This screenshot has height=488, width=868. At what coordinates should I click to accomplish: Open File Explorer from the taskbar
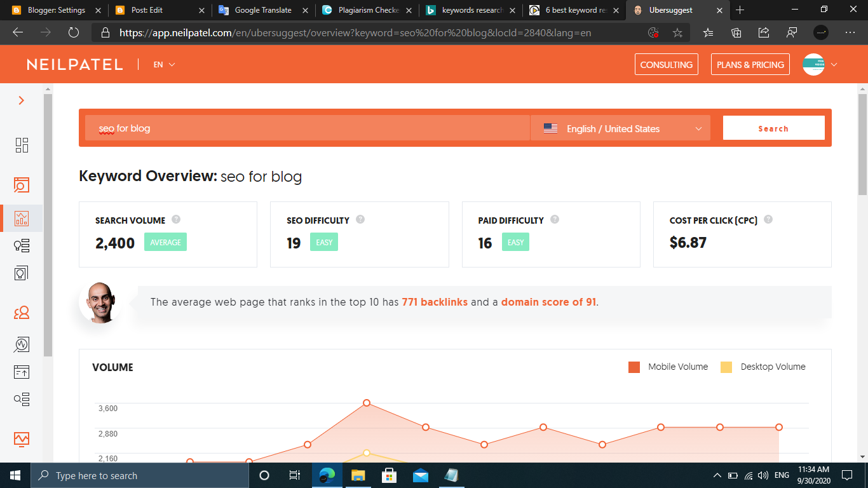(x=358, y=475)
